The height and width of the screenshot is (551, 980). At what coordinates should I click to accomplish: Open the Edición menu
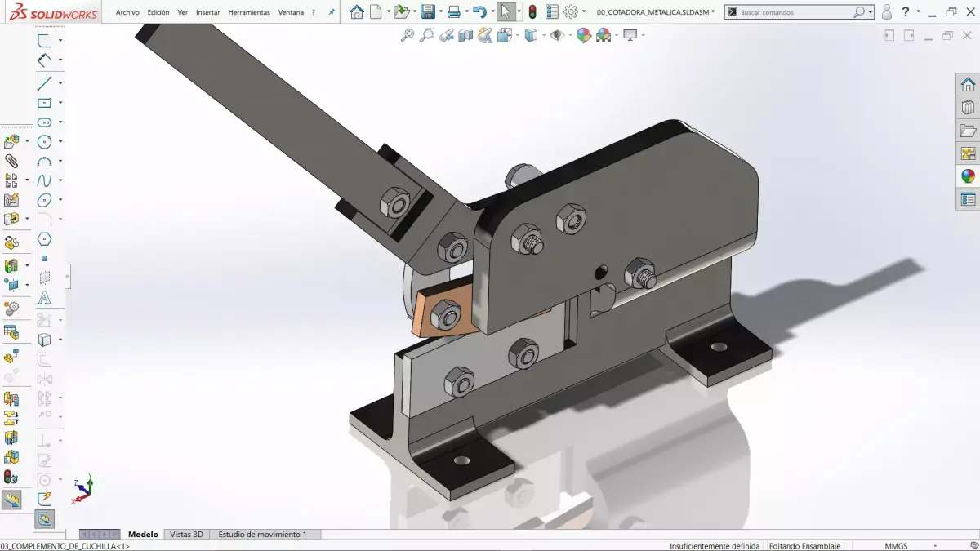click(158, 12)
